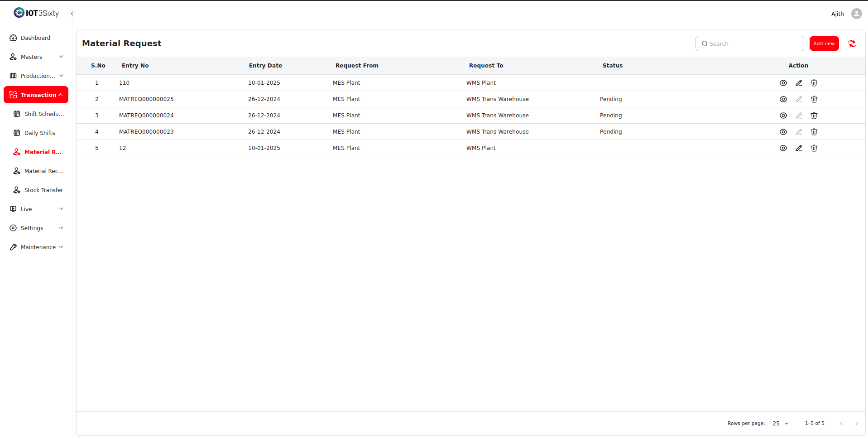Click the edit pencil for entry 12
Image resolution: width=868 pixels, height=439 pixels.
(x=798, y=148)
